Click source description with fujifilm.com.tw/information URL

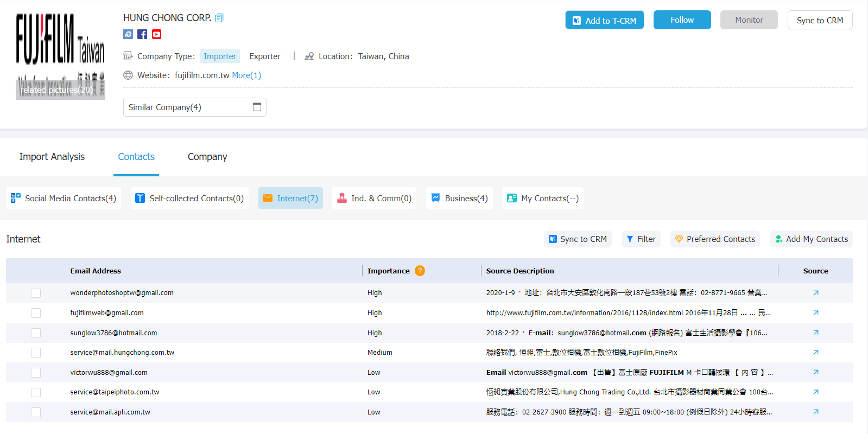(628, 313)
